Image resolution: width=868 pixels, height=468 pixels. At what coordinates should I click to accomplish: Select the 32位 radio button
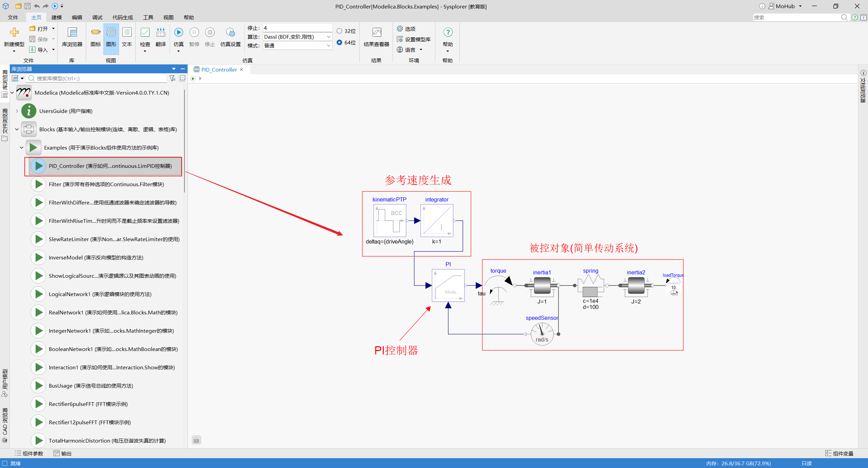click(x=339, y=31)
